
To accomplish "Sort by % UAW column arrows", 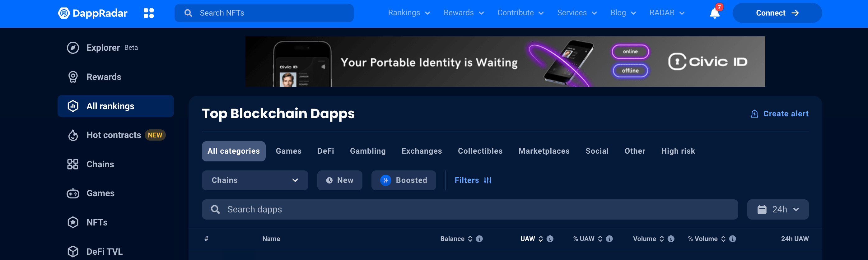I will coord(600,239).
